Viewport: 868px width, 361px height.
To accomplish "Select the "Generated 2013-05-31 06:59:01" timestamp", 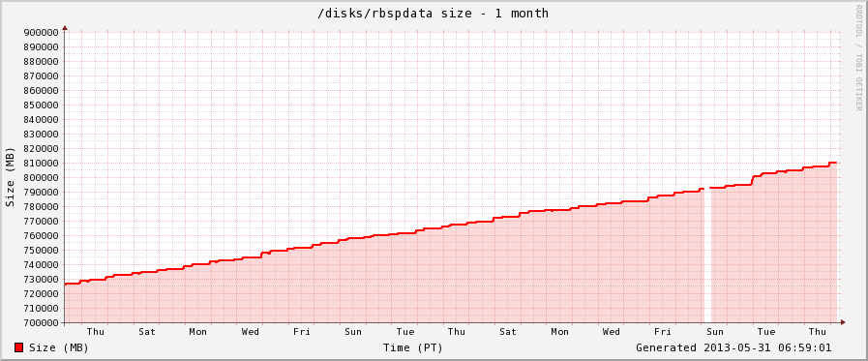I will pyautogui.click(x=733, y=347).
